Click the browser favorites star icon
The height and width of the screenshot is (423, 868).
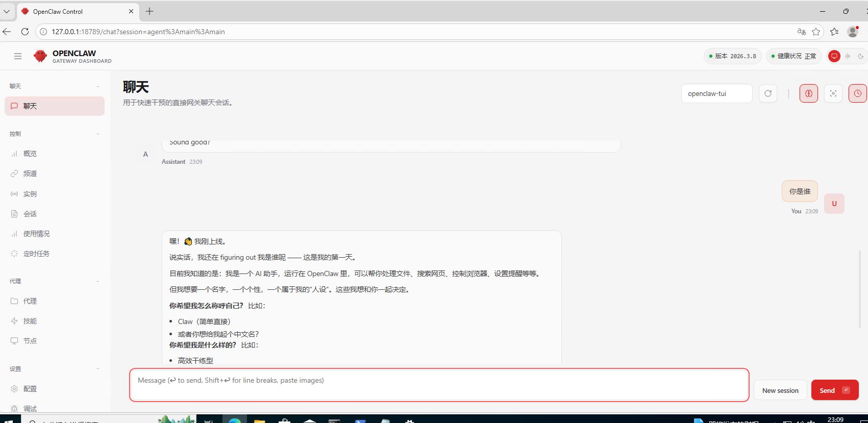click(816, 32)
